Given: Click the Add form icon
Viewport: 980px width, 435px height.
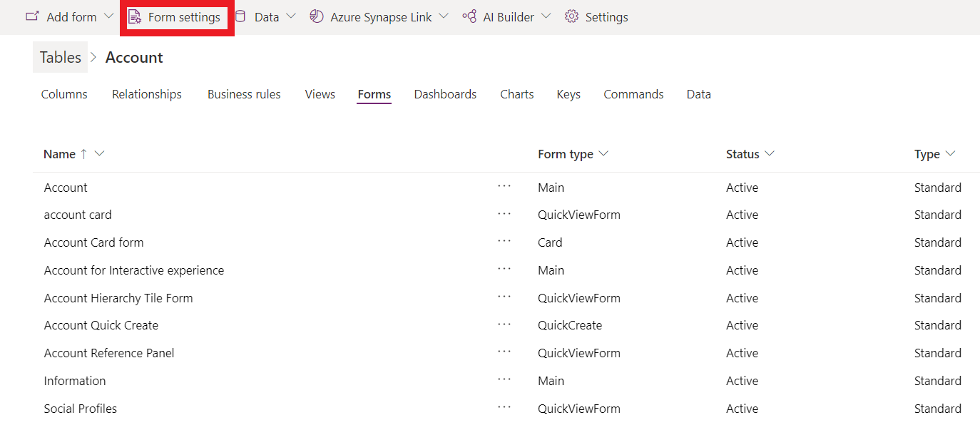Looking at the screenshot, I should 32,16.
